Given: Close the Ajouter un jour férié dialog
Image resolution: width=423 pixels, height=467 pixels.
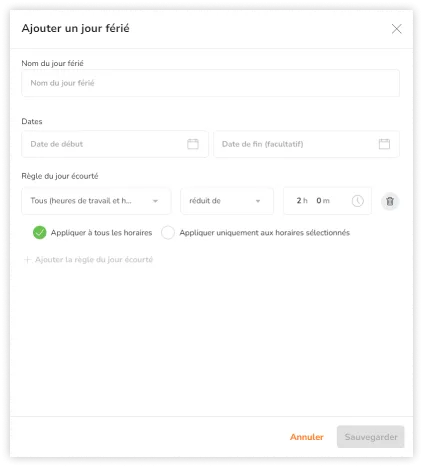Looking at the screenshot, I should 396,29.
